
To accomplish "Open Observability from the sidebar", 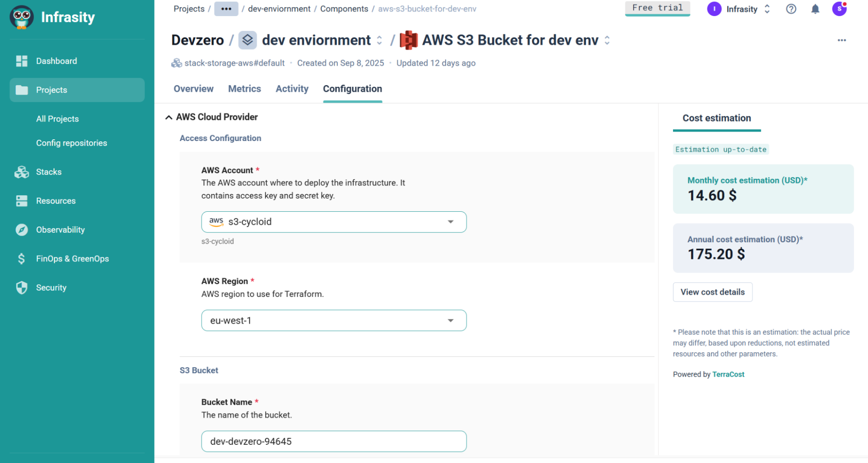I will click(x=60, y=230).
